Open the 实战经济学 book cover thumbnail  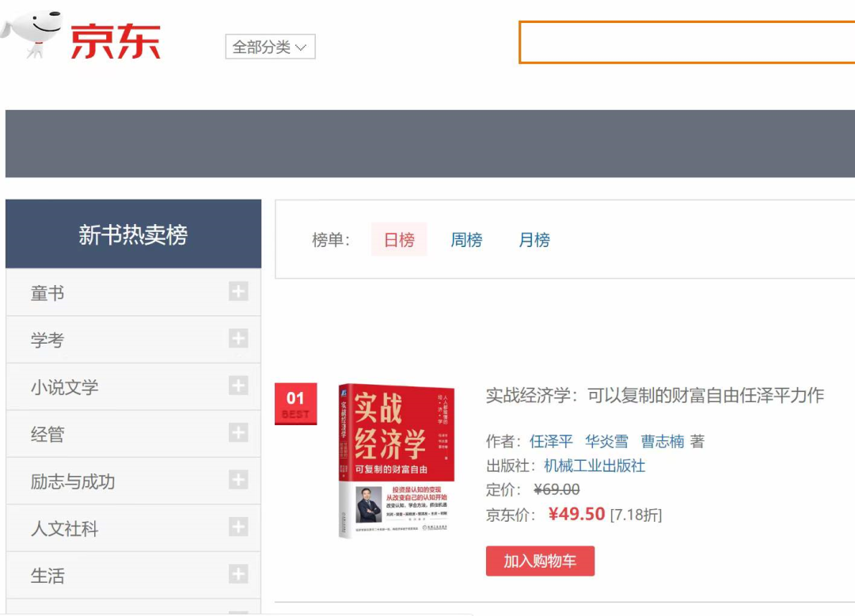[397, 461]
